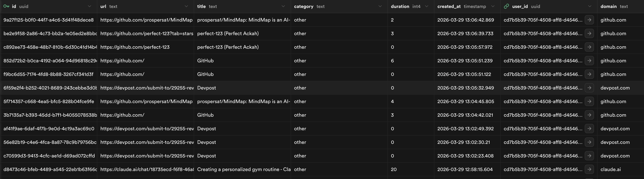Select the duration column header label

pos(400,7)
